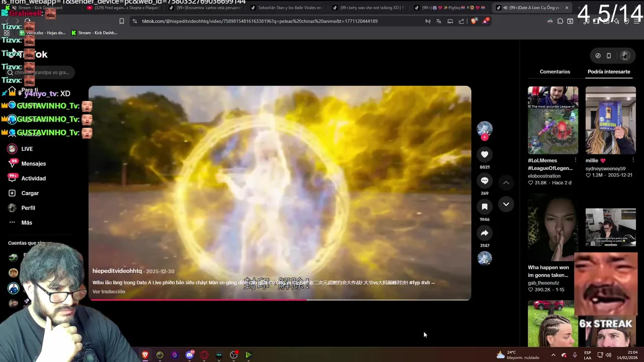Switch to the Comentarios tab

point(555,72)
